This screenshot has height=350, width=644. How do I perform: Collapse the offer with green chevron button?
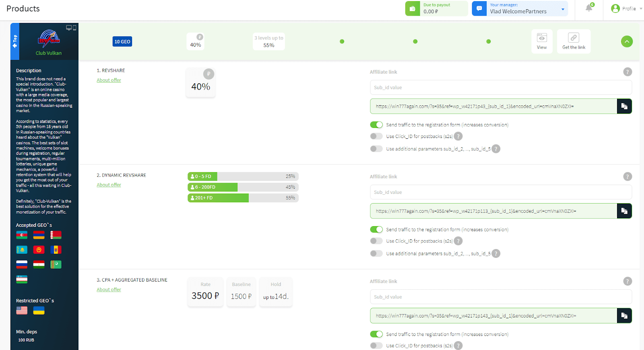pyautogui.click(x=627, y=41)
